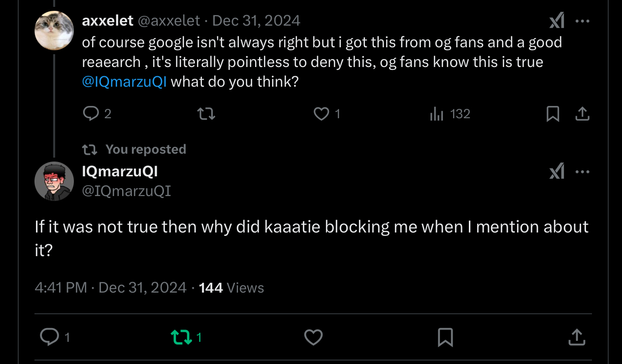Image resolution: width=622 pixels, height=364 pixels.
Task: Share axxelet's tweet
Action: [x=582, y=114]
